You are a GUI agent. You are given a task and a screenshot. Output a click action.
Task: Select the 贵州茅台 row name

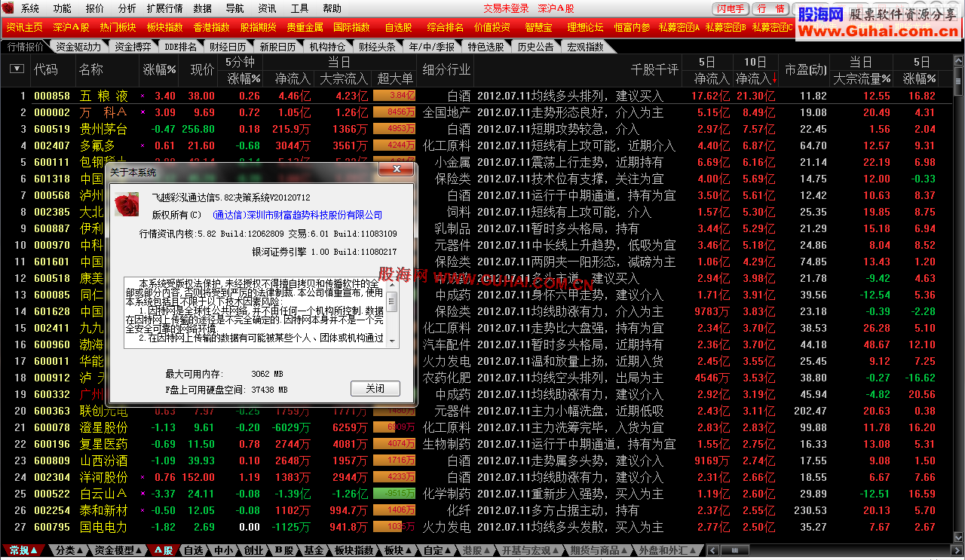104,129
